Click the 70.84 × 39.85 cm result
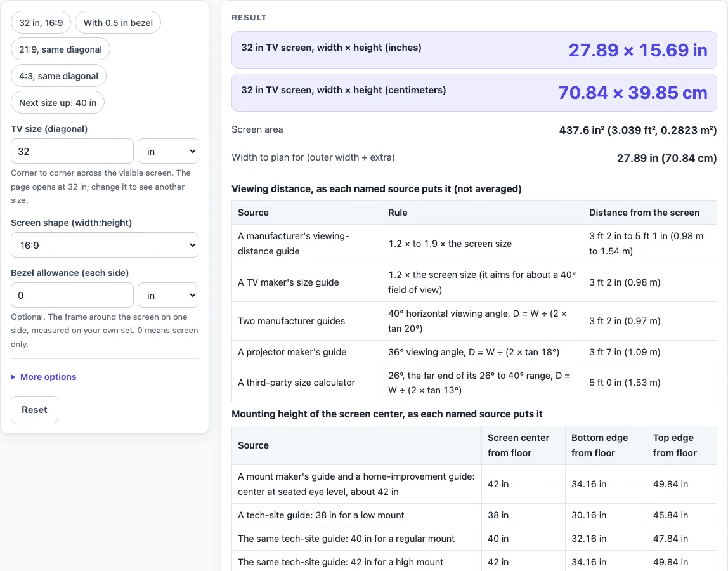The image size is (728, 571). [633, 93]
